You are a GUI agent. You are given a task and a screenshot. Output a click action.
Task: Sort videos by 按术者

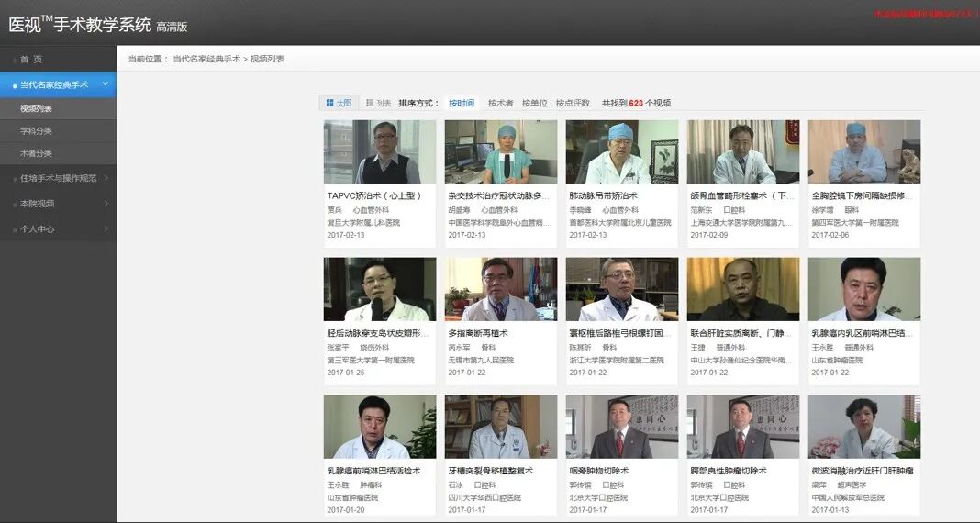pyautogui.click(x=501, y=103)
